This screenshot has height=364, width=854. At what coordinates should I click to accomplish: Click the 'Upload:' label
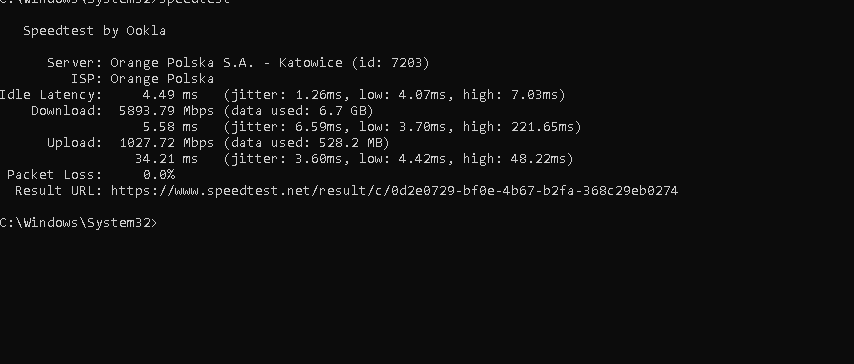click(x=75, y=143)
